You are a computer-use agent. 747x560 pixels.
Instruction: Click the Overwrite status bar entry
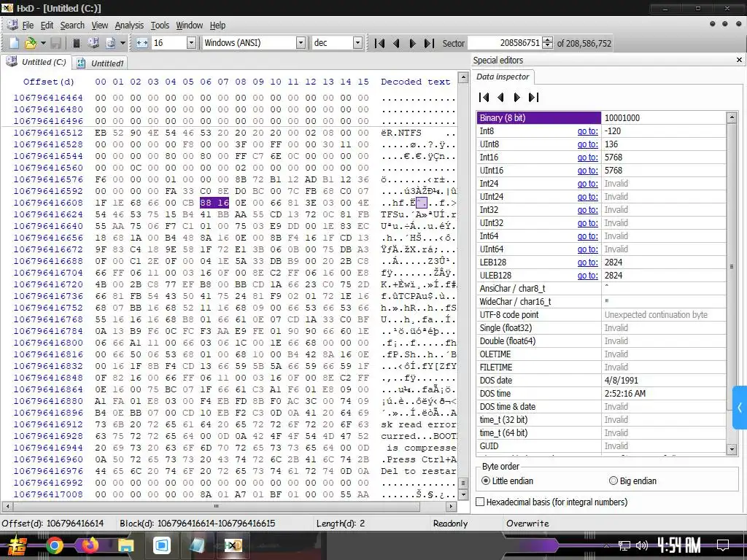[x=527, y=524]
